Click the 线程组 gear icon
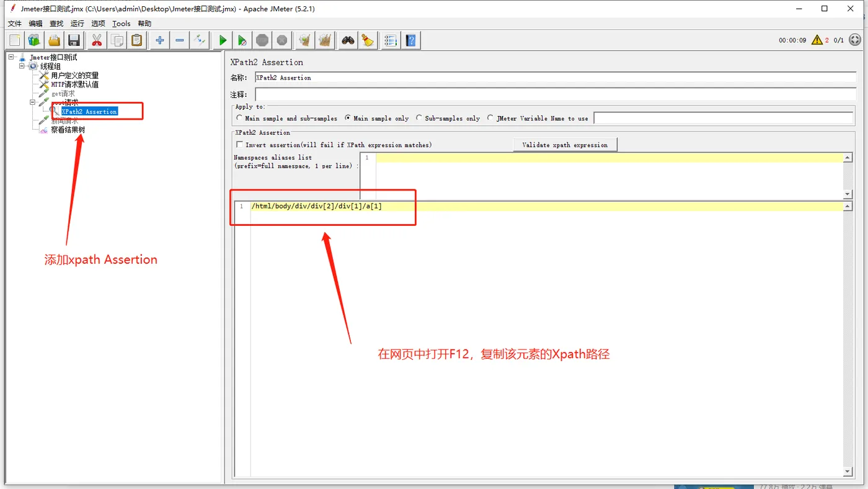The height and width of the screenshot is (489, 868). click(x=33, y=66)
